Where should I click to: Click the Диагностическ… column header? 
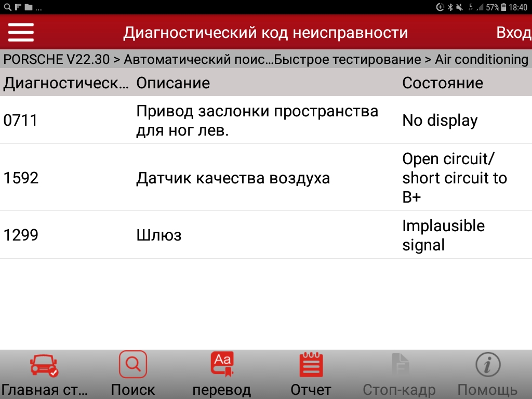[66, 83]
